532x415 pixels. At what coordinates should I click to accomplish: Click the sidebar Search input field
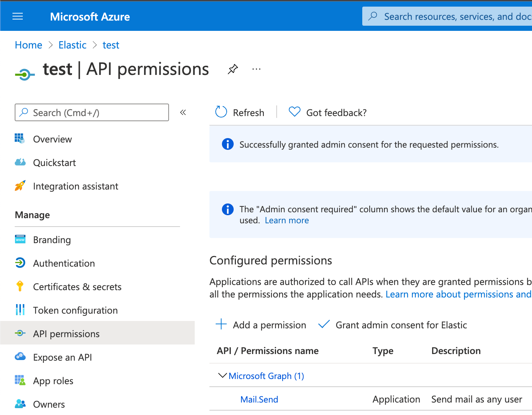pos(92,112)
